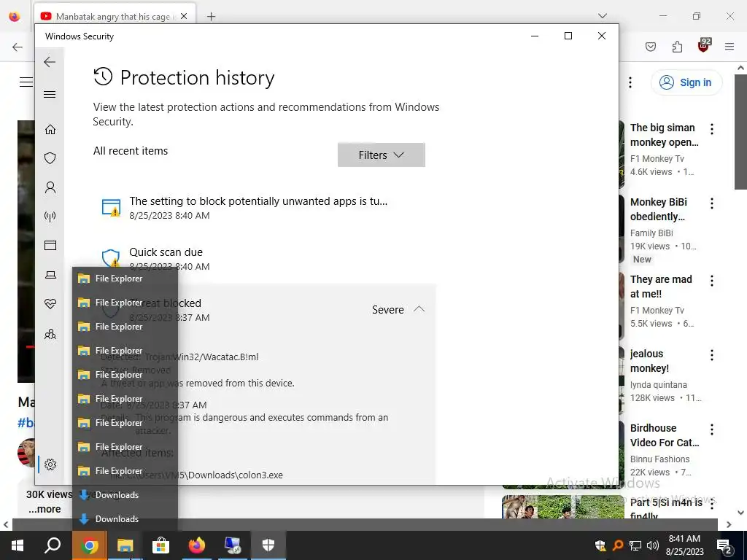Open Account protection person icon
Viewport: 747px width, 560px height.
point(50,187)
